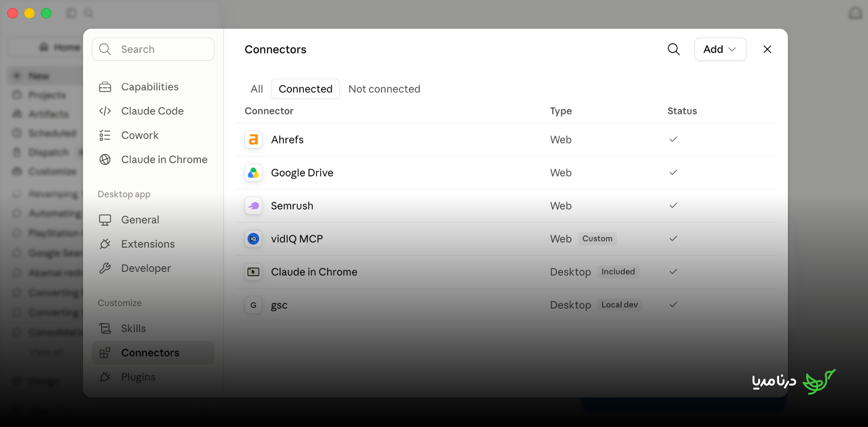Image resolution: width=868 pixels, height=427 pixels.
Task: Click the Web type cell for Google Drive
Action: (561, 173)
